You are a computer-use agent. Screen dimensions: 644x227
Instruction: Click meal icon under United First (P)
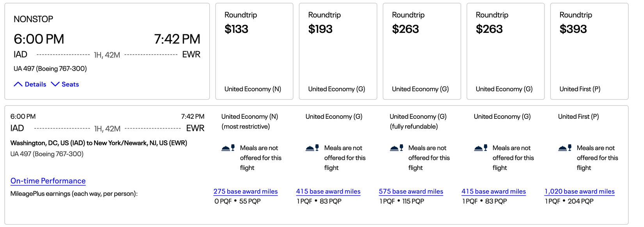pyautogui.click(x=565, y=148)
